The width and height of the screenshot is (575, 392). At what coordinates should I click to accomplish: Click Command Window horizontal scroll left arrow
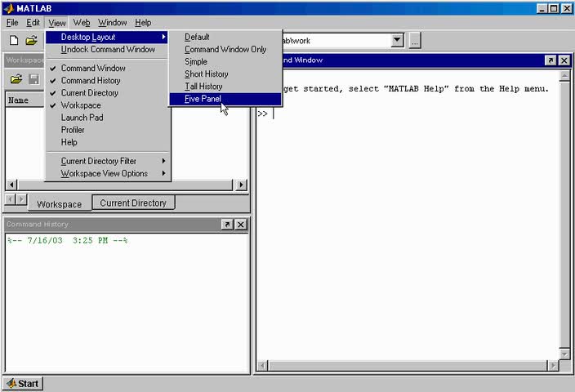click(x=262, y=366)
